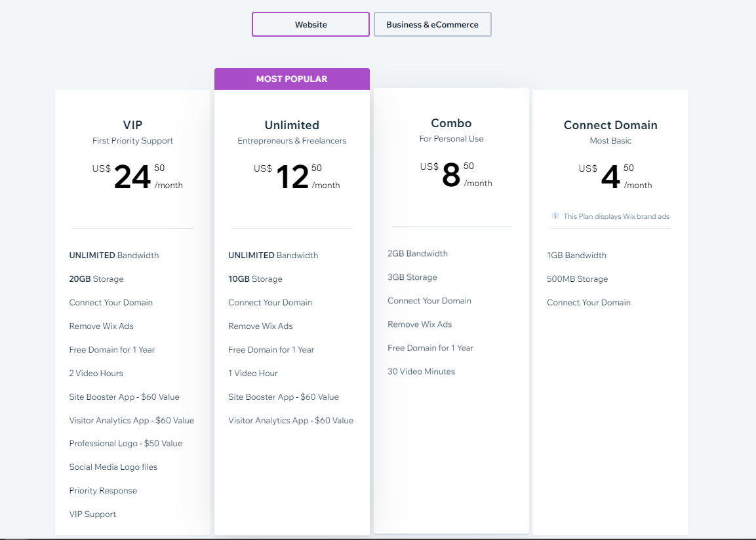Click 'Connect Your Domain' in Unlimited plan
This screenshot has height=540, width=756.
click(270, 303)
